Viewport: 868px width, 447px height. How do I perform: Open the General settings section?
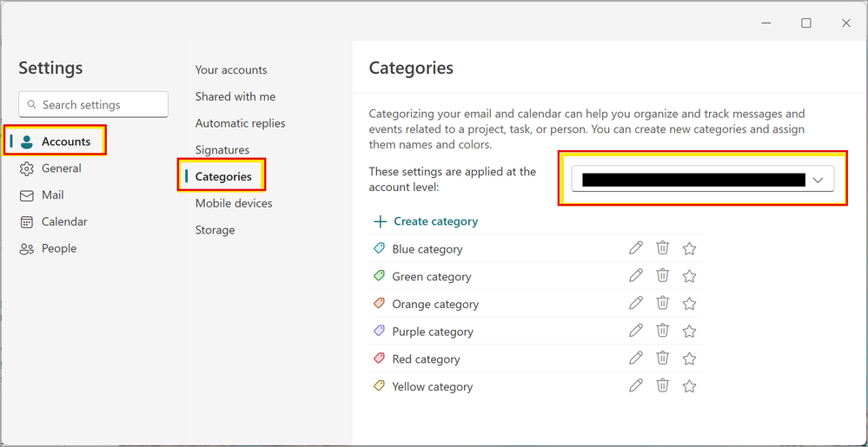61,168
